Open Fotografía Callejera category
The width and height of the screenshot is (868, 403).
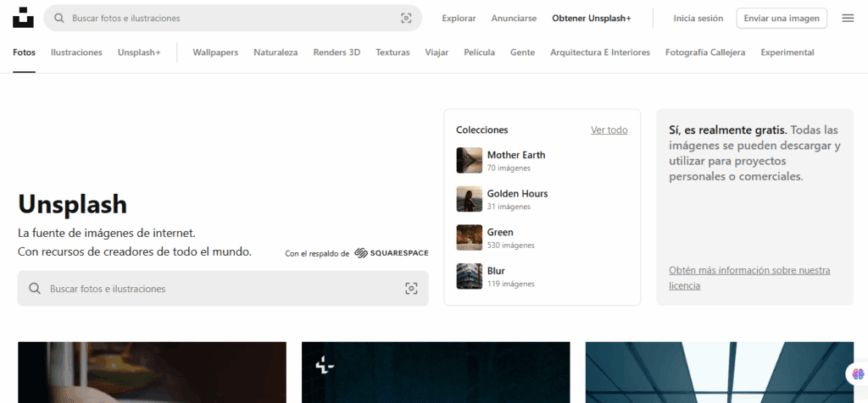pyautogui.click(x=705, y=52)
